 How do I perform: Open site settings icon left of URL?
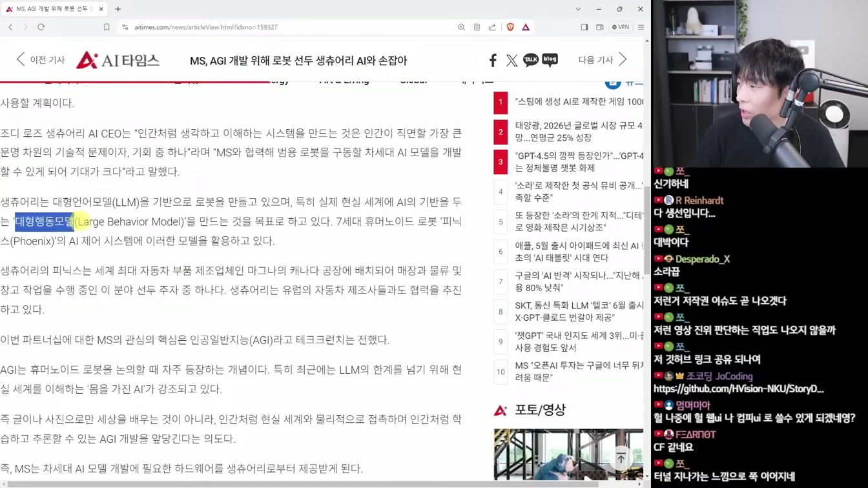[x=125, y=27]
